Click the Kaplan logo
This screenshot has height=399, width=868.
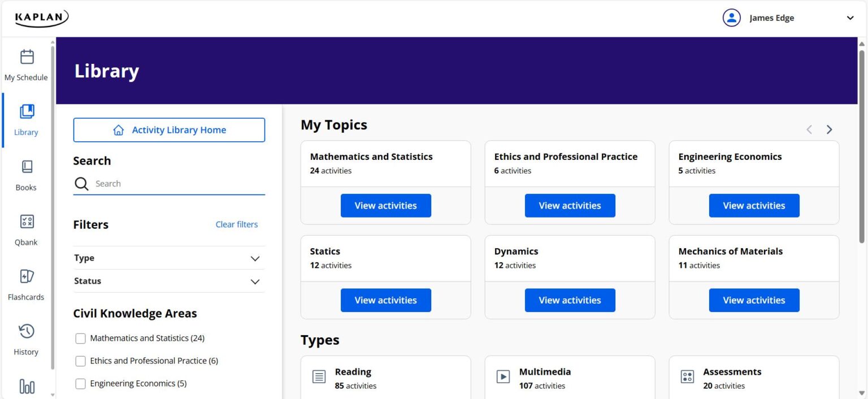pyautogui.click(x=41, y=18)
